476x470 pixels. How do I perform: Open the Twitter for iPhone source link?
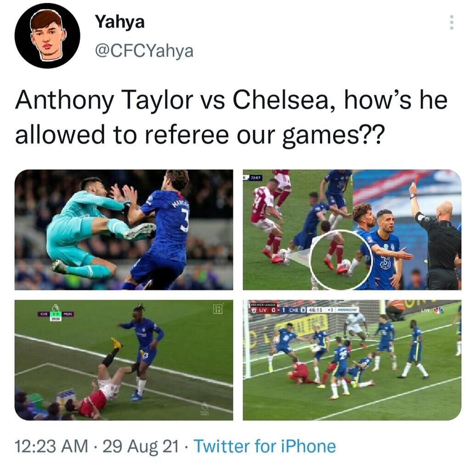click(x=265, y=446)
